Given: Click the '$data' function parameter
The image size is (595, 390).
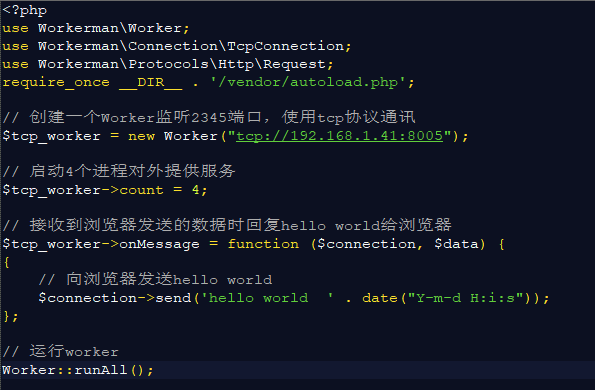Looking at the screenshot, I should (456, 244).
